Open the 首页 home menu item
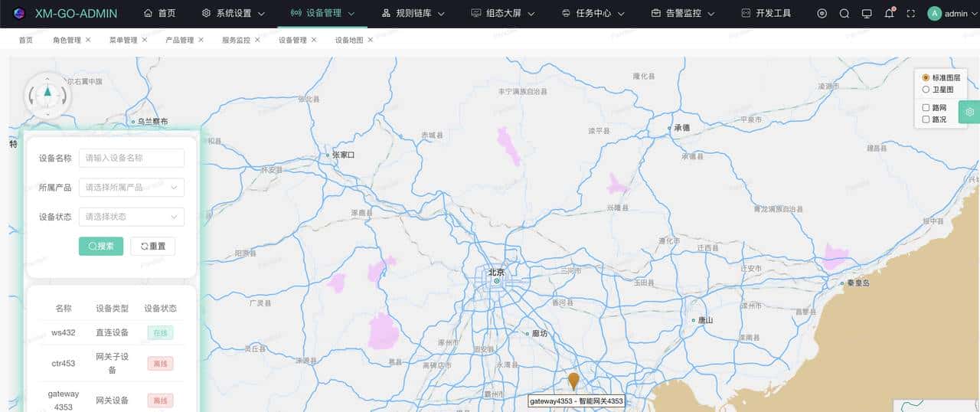The height and width of the screenshot is (412, 980). click(159, 13)
